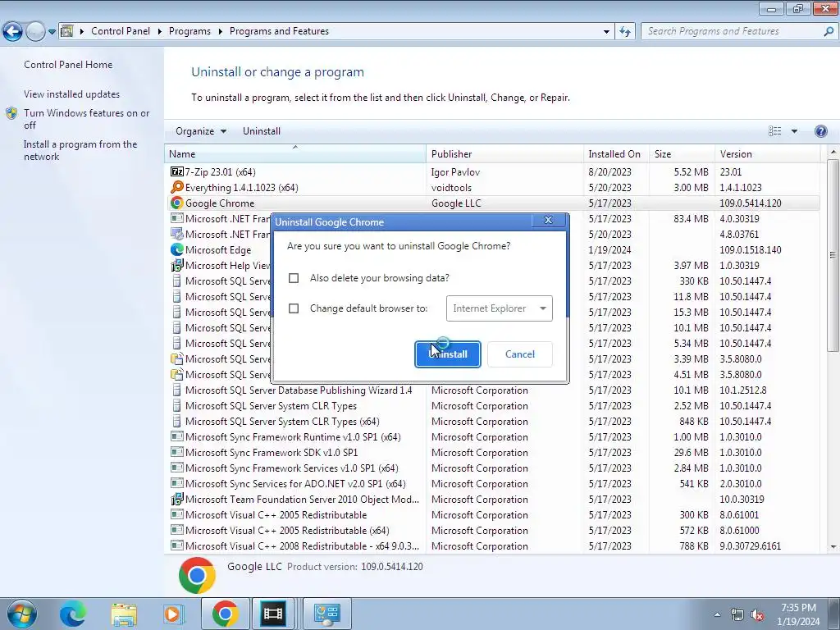Open the Organize dropdown menu
This screenshot has height=630, width=840.
[200, 131]
